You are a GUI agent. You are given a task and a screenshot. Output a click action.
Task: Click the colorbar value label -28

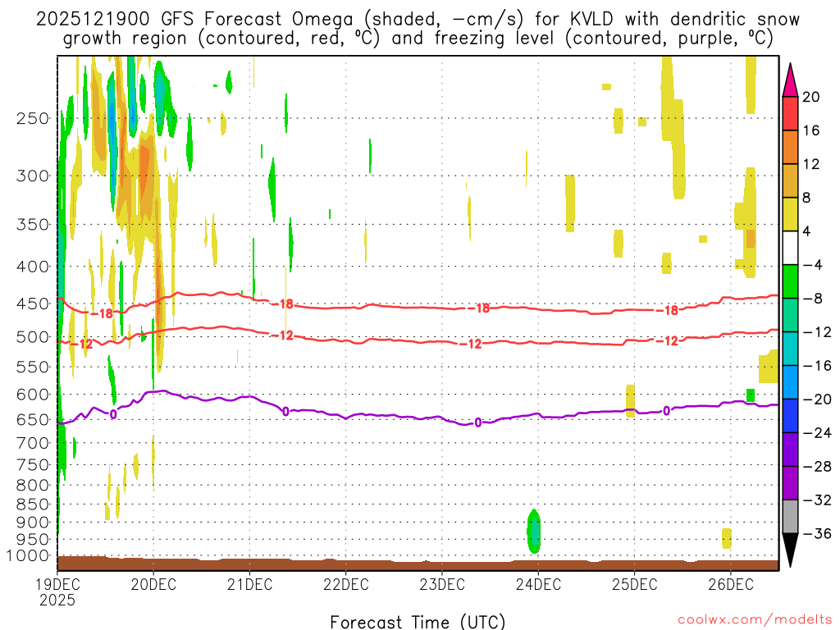[x=816, y=467]
